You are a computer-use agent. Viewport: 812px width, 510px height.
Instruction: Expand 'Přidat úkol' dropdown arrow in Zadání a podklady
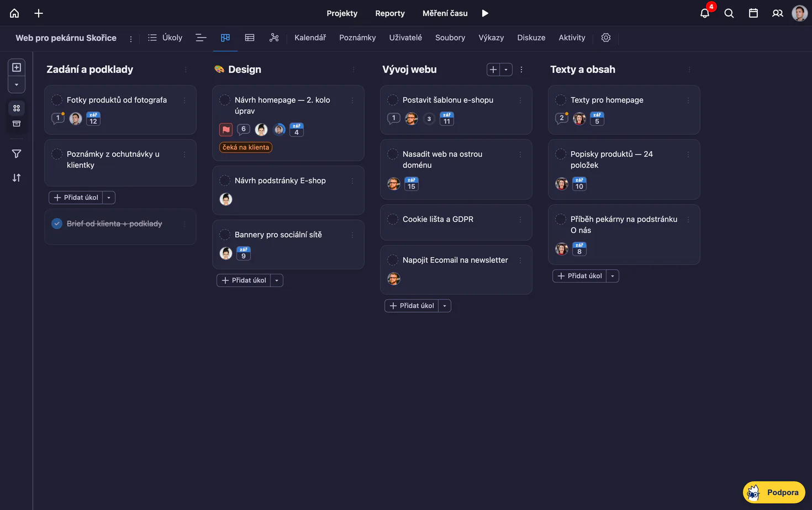(x=109, y=198)
